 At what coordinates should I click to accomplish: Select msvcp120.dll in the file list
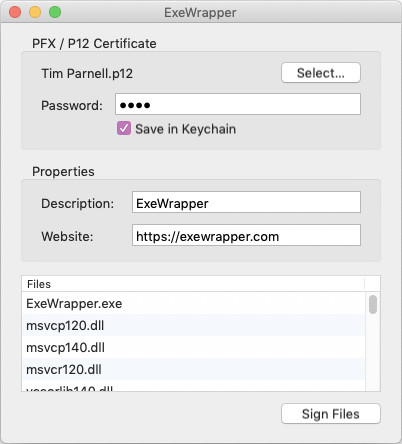pos(193,325)
